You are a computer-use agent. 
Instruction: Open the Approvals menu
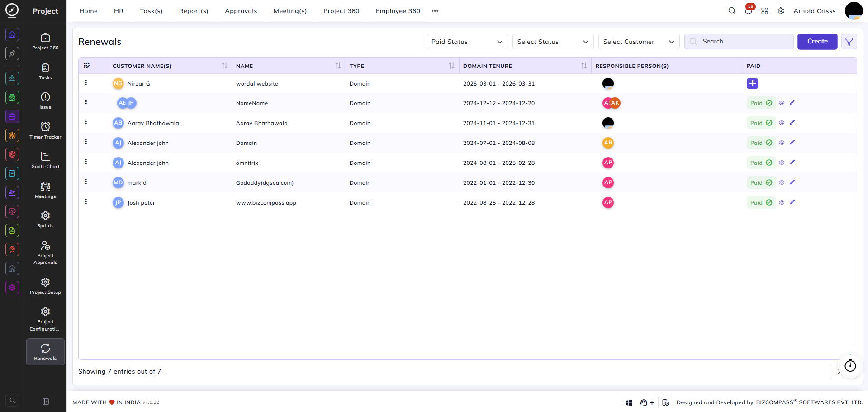tap(241, 11)
